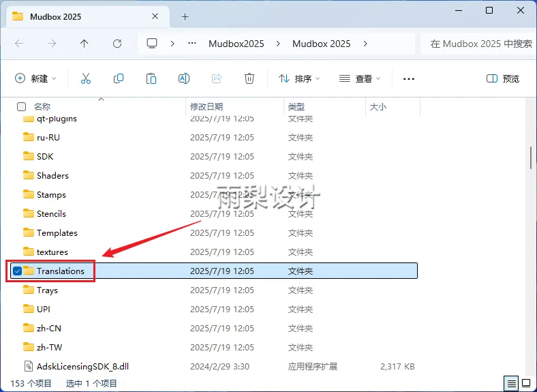Click the Paste clipboard icon
The height and width of the screenshot is (392, 537).
coord(151,78)
